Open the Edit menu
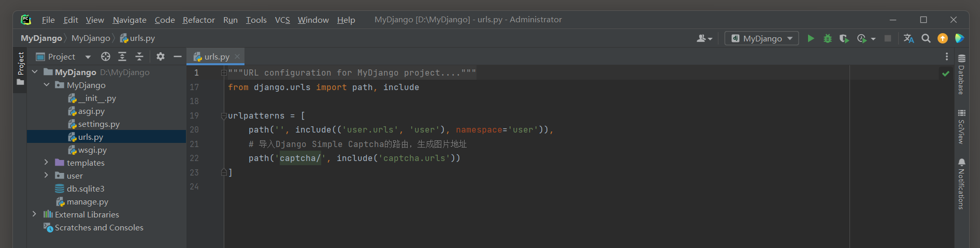 pyautogui.click(x=70, y=20)
